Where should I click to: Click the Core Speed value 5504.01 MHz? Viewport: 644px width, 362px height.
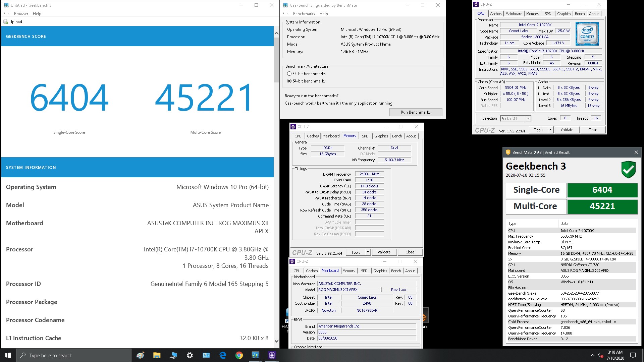pos(516,87)
